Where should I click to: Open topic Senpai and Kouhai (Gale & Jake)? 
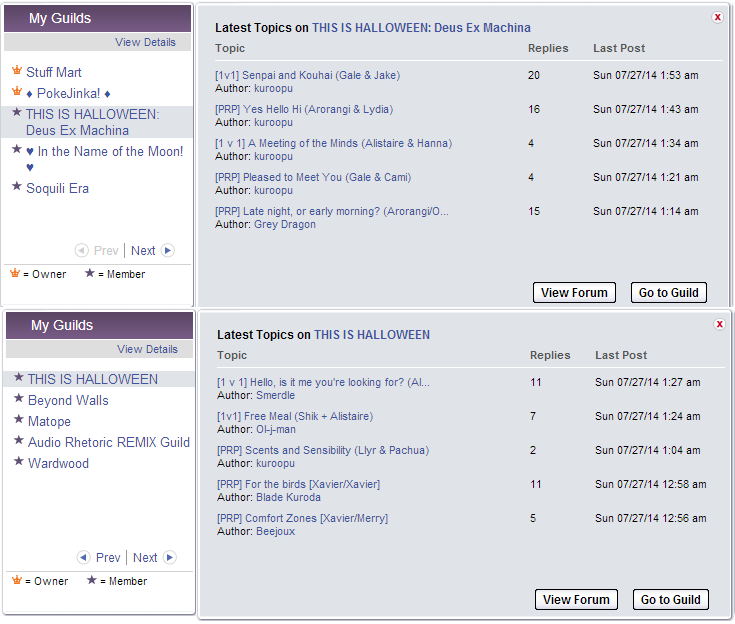pos(308,75)
